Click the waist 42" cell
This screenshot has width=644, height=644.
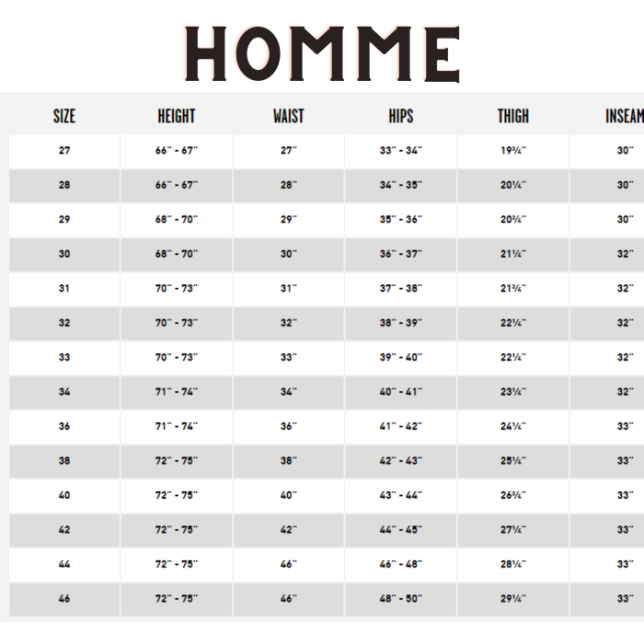click(289, 531)
